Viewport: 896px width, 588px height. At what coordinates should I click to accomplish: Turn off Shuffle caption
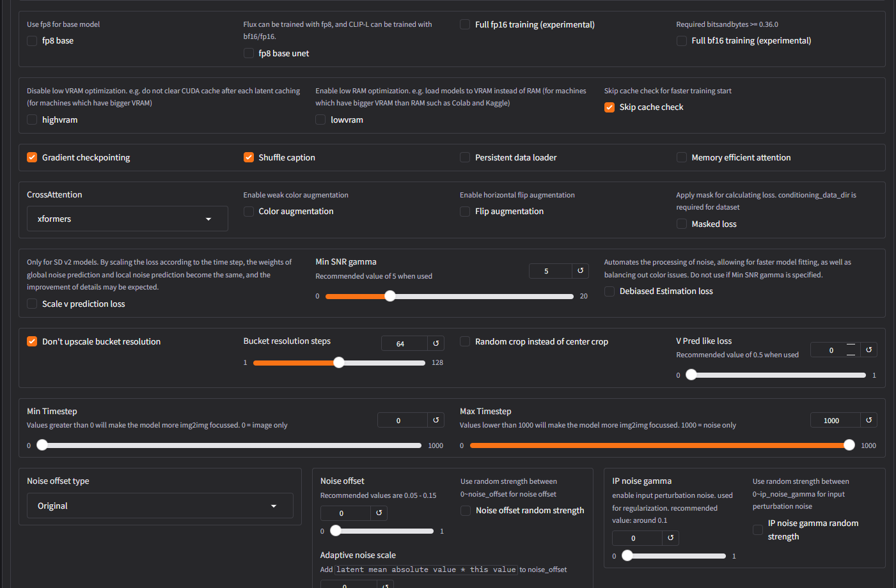248,157
